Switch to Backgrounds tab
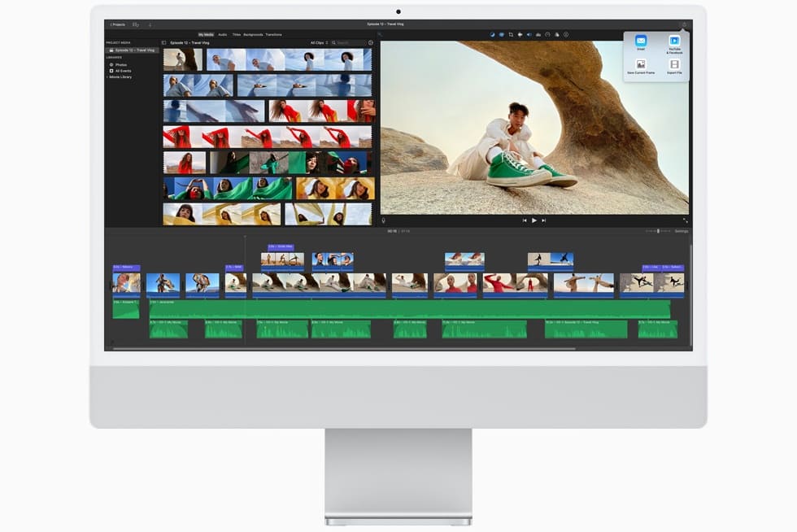Screen dimensions: 797x532 tap(253, 35)
